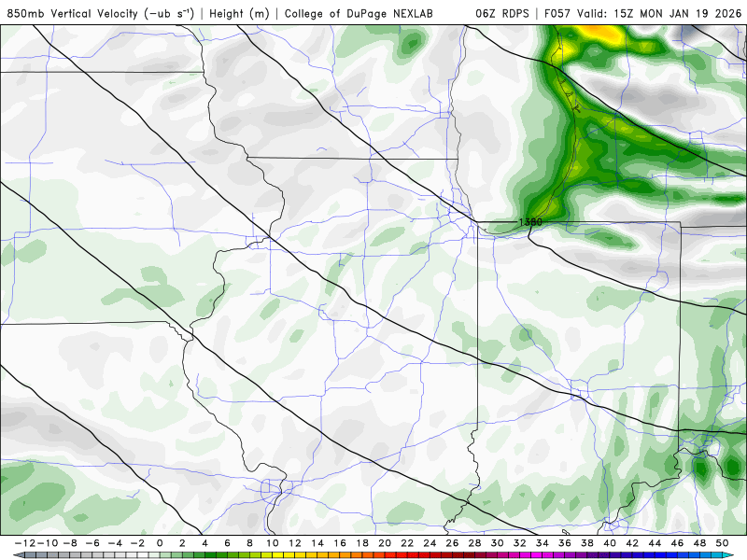
Task: Click the '42' color scale label
Action: (x=632, y=543)
